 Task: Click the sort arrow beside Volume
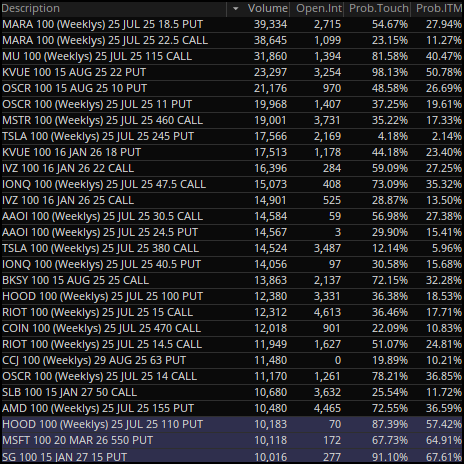[x=236, y=8]
